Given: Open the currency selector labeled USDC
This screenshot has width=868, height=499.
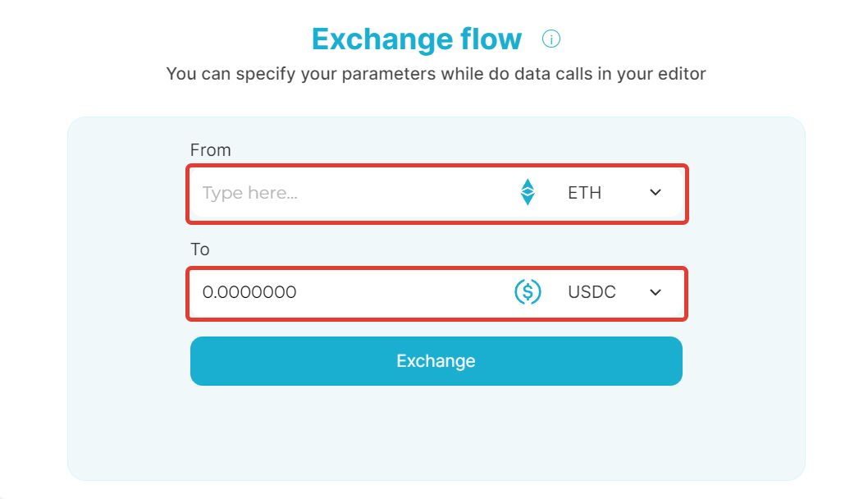Looking at the screenshot, I should click(x=614, y=292).
